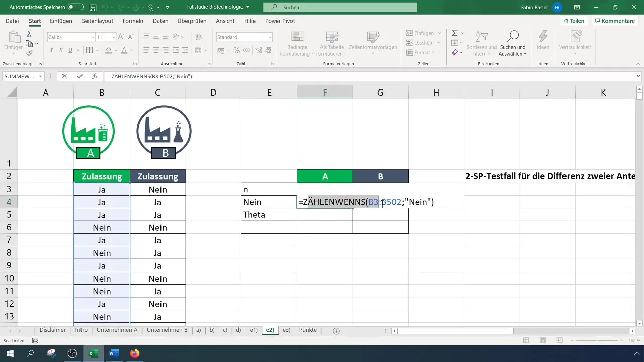644x362 pixels.
Task: Toggle the wrap text icon
Action: (198, 37)
